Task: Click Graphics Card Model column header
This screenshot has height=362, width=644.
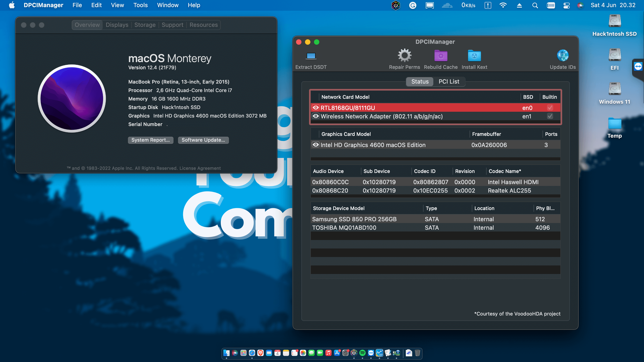Action: [x=394, y=134]
